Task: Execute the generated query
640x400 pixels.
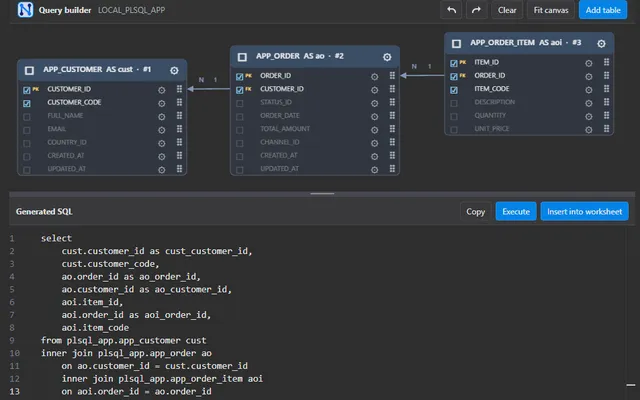Action: point(516,211)
